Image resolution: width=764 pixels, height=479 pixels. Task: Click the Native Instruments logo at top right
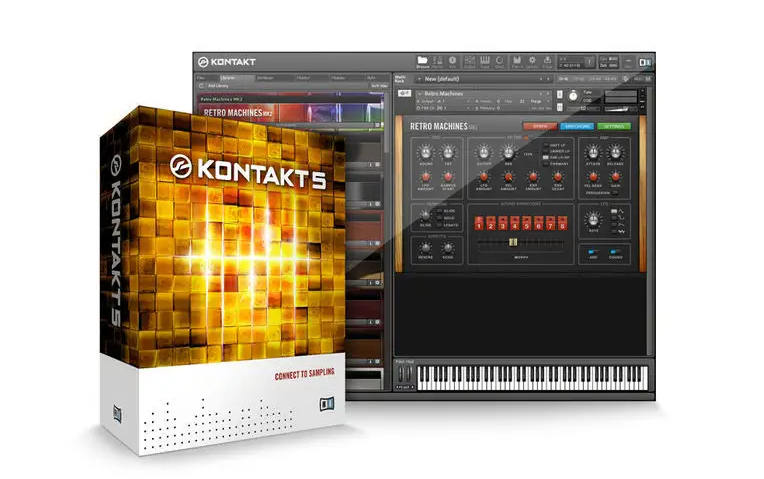[x=645, y=63]
